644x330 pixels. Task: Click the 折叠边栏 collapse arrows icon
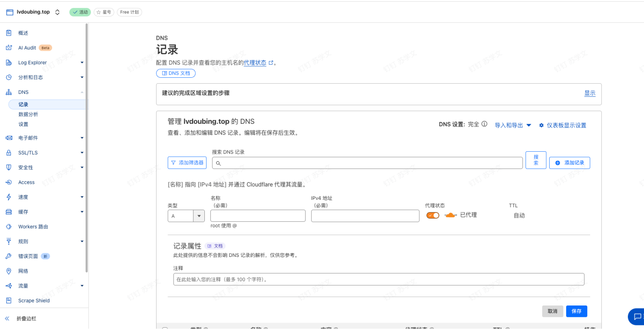(7, 319)
